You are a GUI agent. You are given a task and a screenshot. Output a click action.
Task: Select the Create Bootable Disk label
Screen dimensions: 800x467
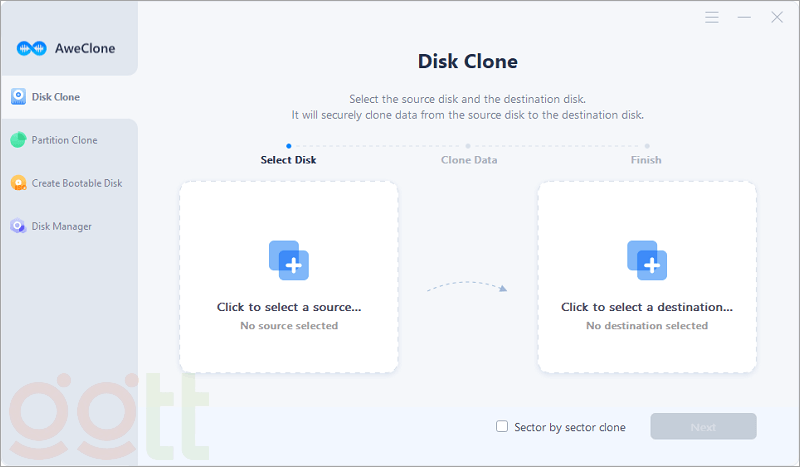76,183
